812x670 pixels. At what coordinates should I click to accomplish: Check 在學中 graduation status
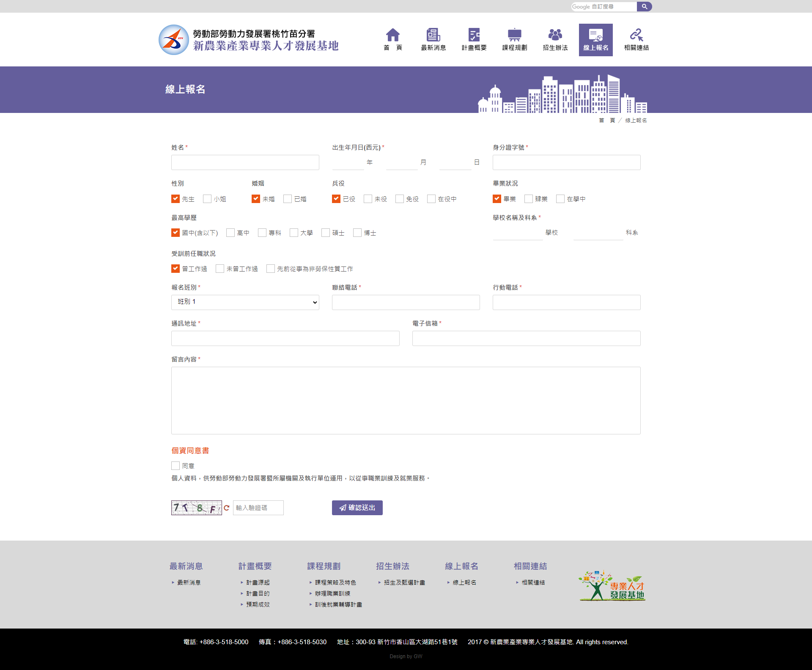[560, 199]
